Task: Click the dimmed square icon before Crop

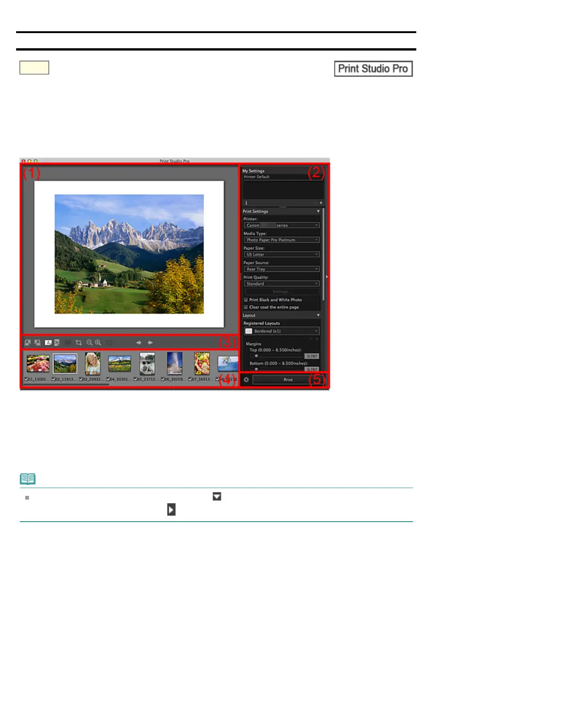Action: (x=68, y=342)
